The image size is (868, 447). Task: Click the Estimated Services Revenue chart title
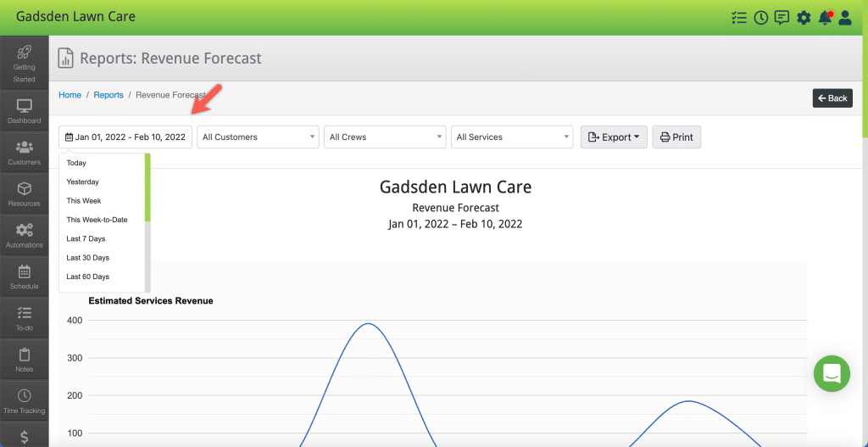[151, 301]
